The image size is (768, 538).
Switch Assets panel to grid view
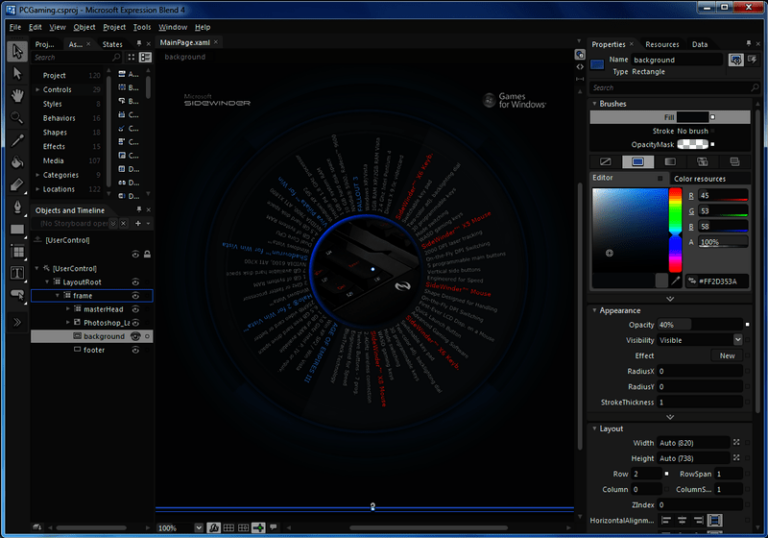131,57
